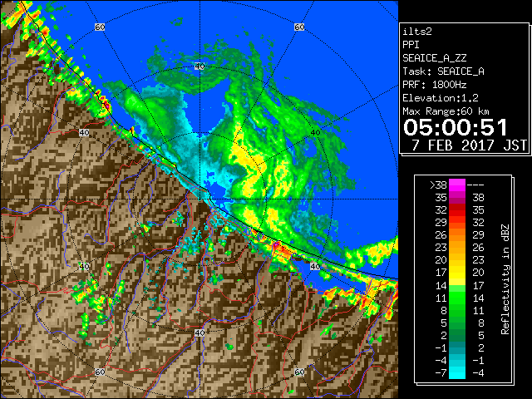Select the 'Task: SEAICE_A' line

pos(443,71)
